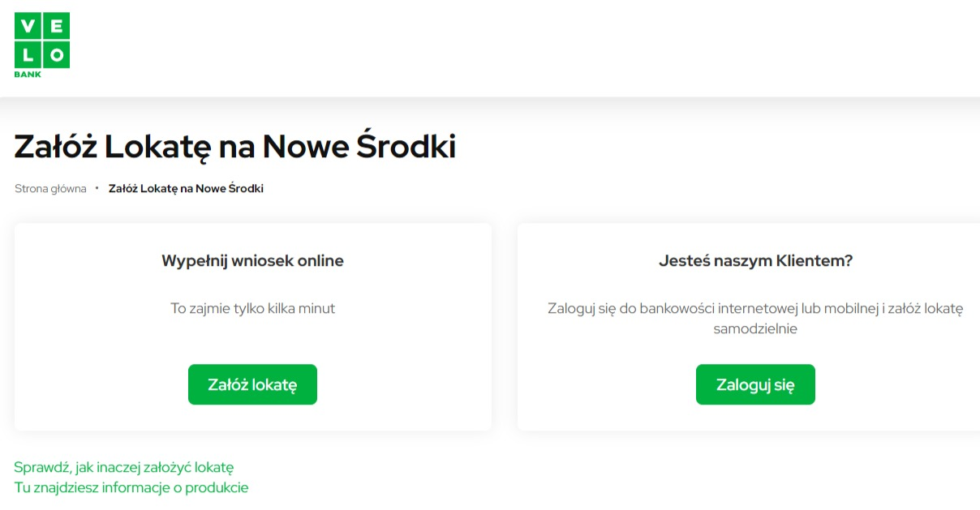The image size is (980, 510).
Task: Click the word samodzielnie in right card
Action: (x=755, y=329)
